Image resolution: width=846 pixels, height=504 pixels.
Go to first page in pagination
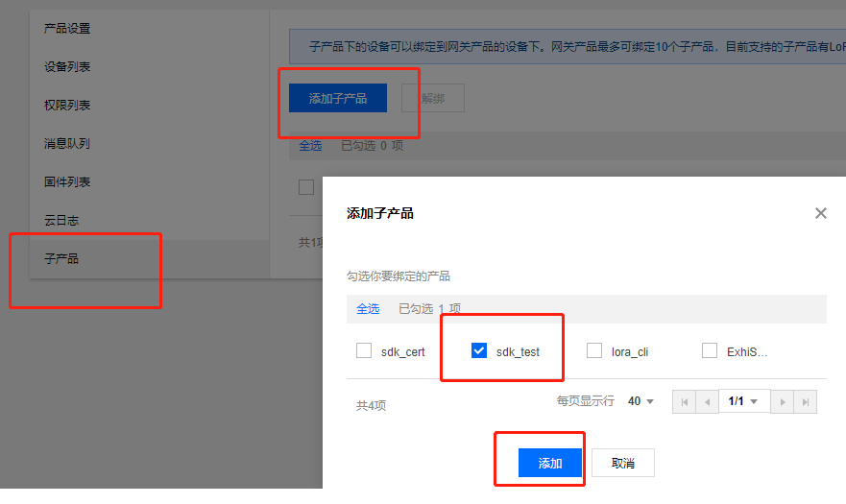point(684,402)
